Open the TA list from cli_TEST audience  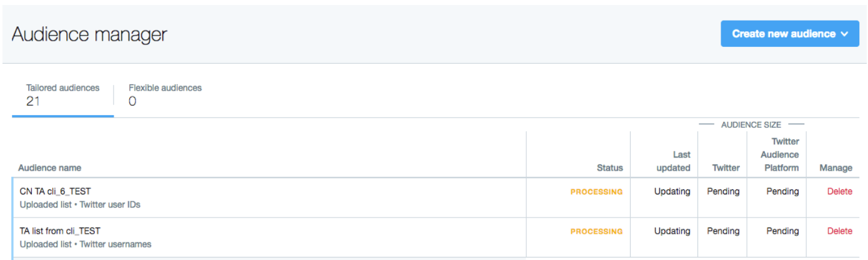(x=60, y=231)
